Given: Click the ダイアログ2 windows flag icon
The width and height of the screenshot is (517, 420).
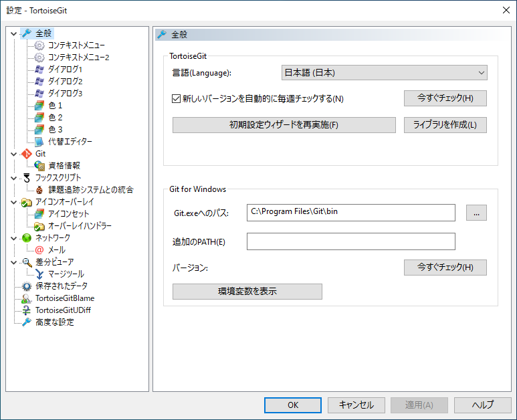Looking at the screenshot, I should [39, 82].
